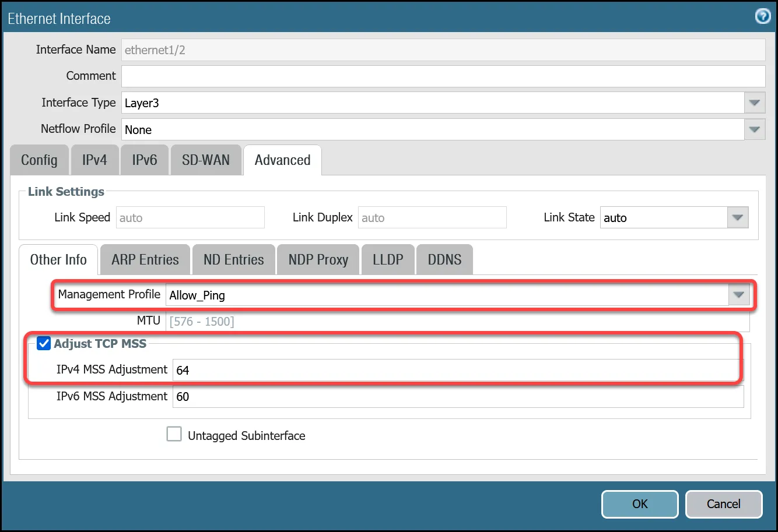Open the LLDP tab
The width and height of the screenshot is (778, 532).
coord(387,259)
